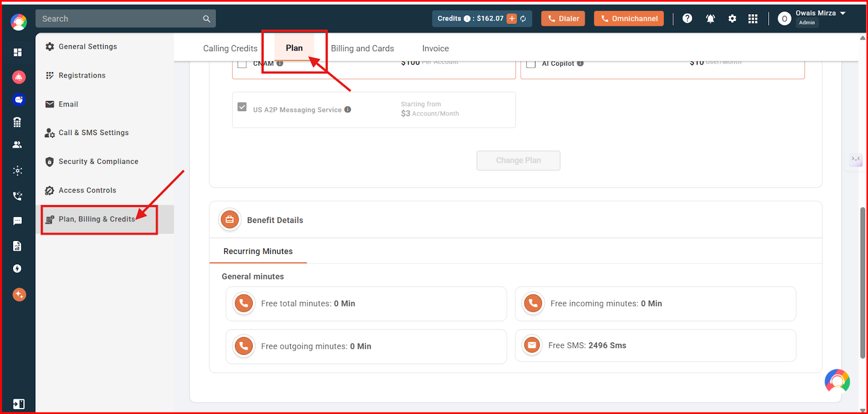Click the 'Free total minutes: 0 Min' card

point(366,304)
